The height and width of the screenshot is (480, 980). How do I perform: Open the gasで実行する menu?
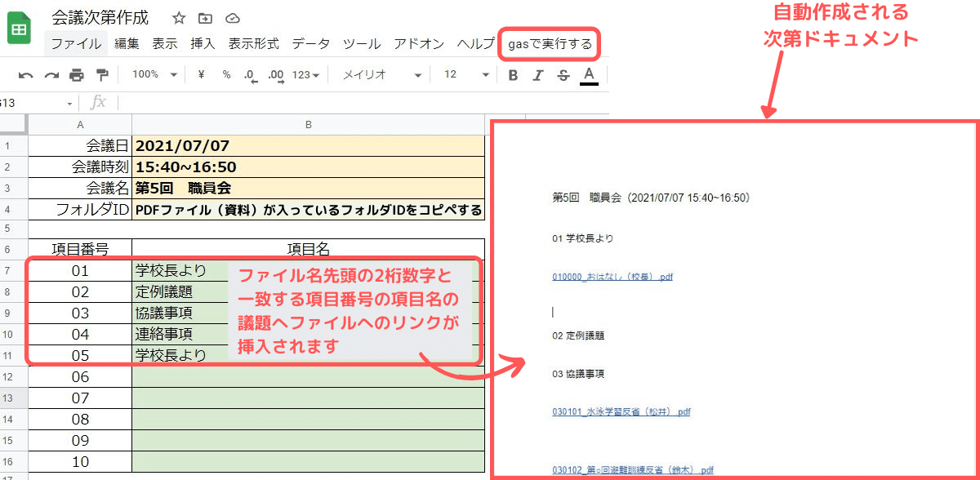coord(548,44)
